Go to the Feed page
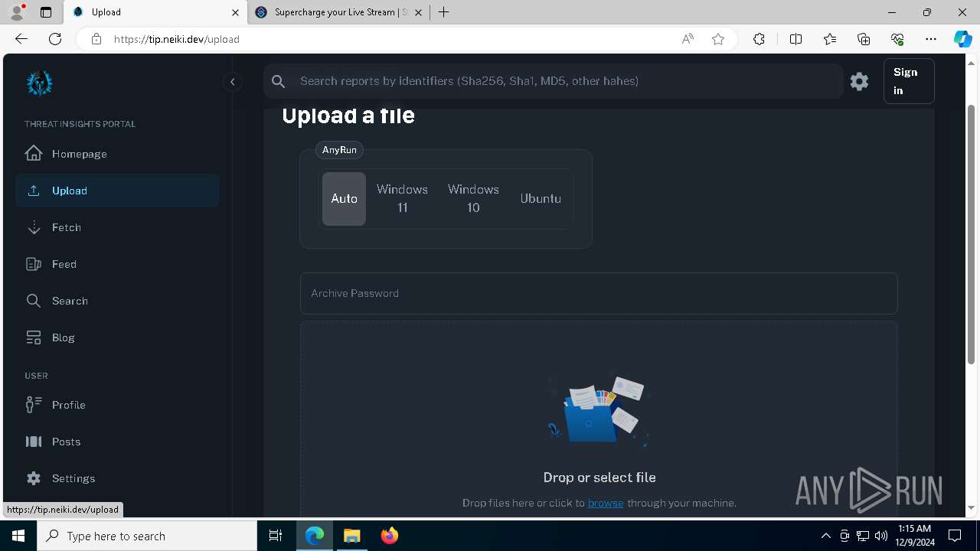The width and height of the screenshot is (980, 551). point(117,264)
